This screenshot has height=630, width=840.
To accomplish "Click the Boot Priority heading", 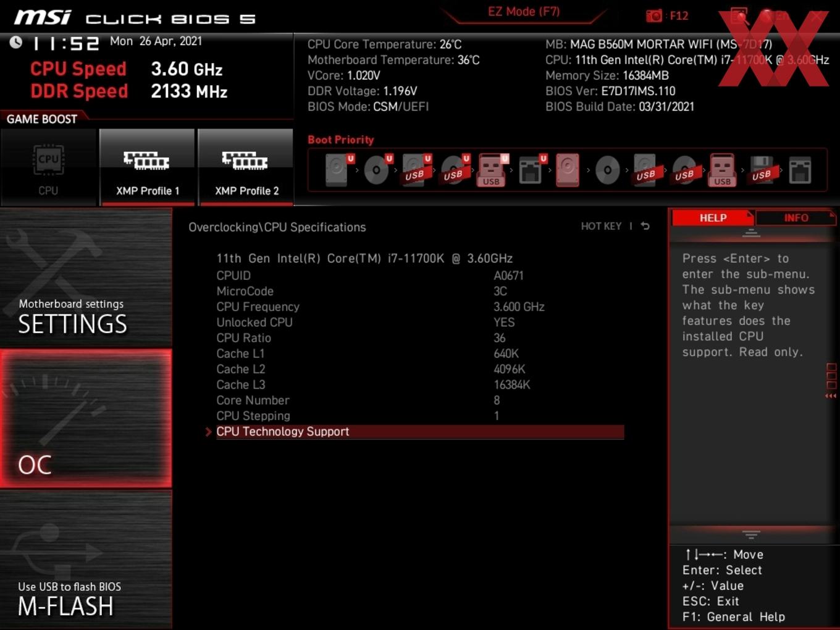I will [x=341, y=140].
